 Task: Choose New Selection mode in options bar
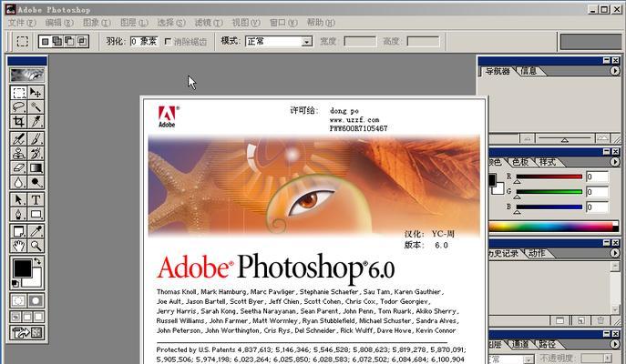point(45,41)
